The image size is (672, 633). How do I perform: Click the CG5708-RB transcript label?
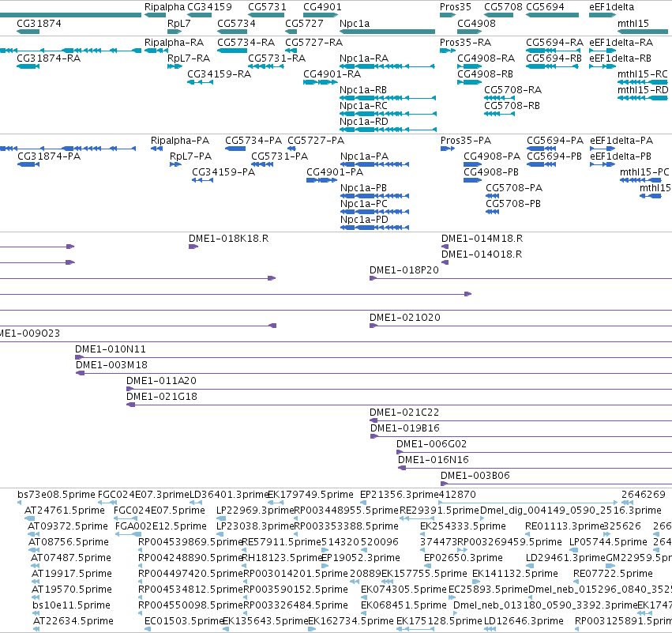[x=512, y=106]
